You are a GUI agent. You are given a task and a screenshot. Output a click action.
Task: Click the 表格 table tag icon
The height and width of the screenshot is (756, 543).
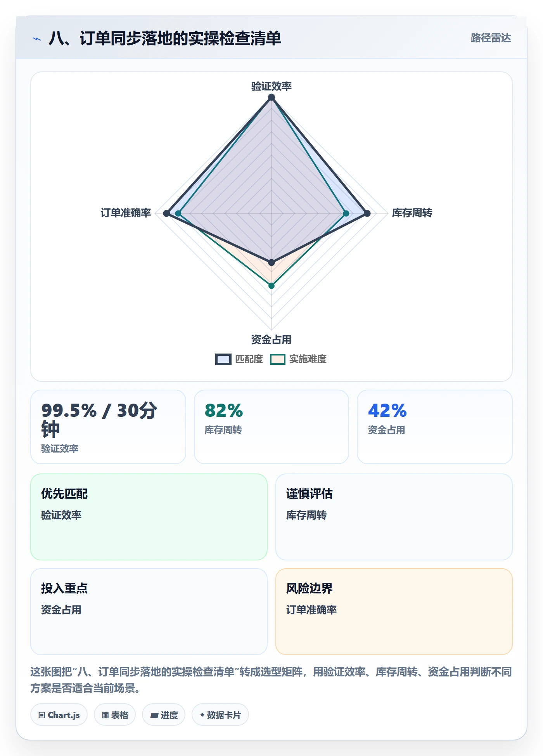[105, 715]
